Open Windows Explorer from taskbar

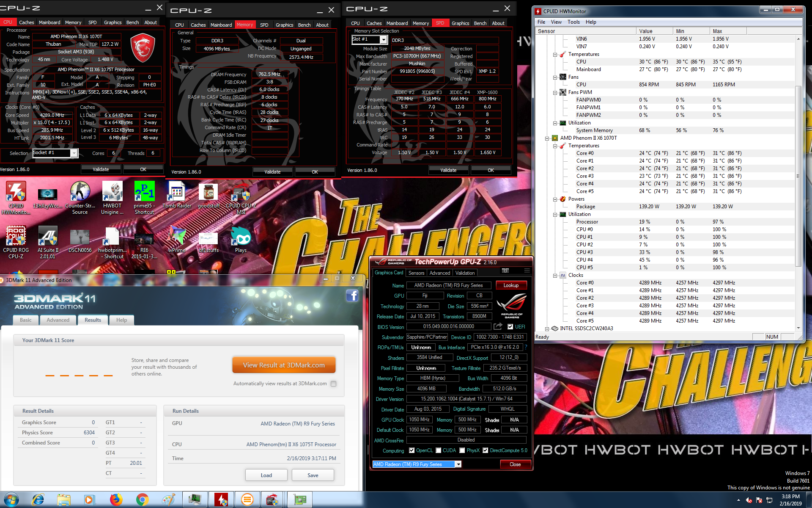click(x=64, y=500)
